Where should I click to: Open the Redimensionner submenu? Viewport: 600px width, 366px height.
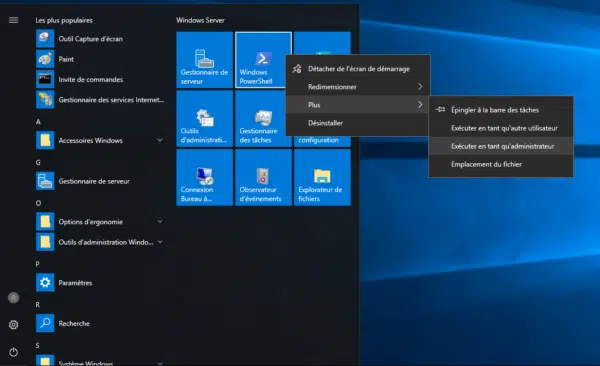click(358, 87)
